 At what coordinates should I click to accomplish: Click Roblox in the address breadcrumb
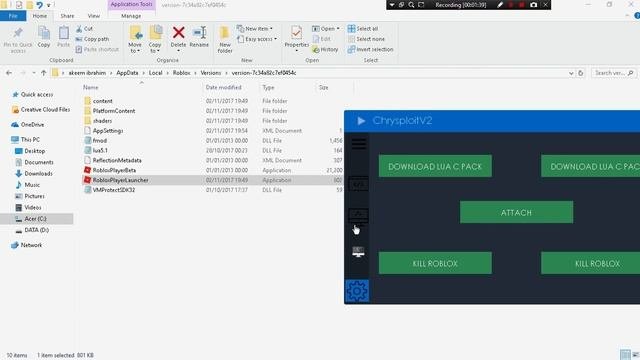[181, 73]
